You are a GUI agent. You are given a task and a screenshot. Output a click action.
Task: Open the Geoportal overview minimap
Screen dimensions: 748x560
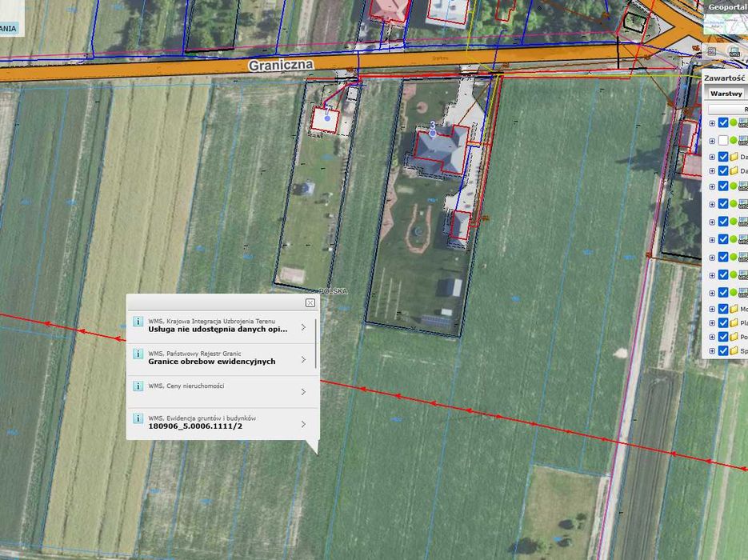pyautogui.click(x=726, y=22)
